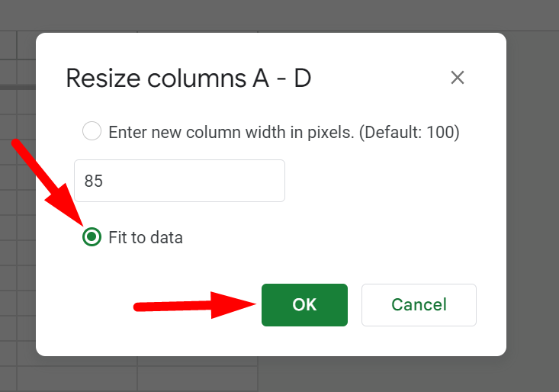
Task: Choose the 'Fit to data' radio button
Action: [x=92, y=237]
